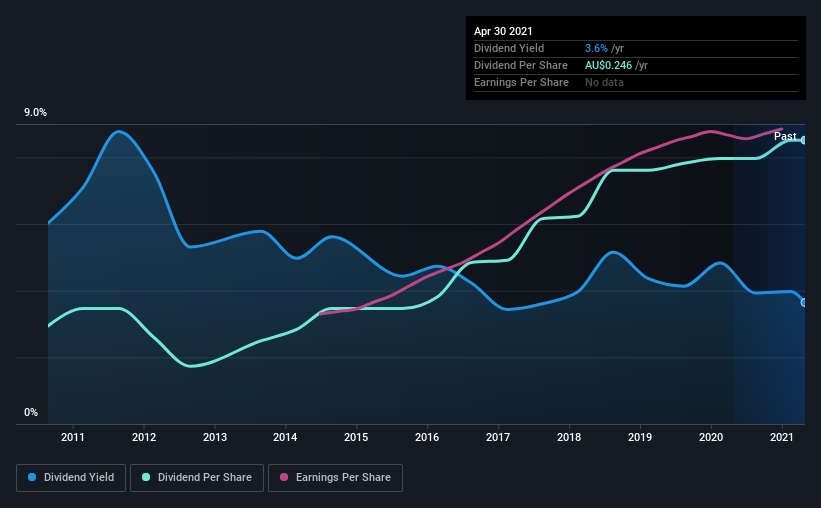Screen dimensions: 821x508
Task: Click the teal Dividend Per Share legend dot
Action: tap(146, 477)
